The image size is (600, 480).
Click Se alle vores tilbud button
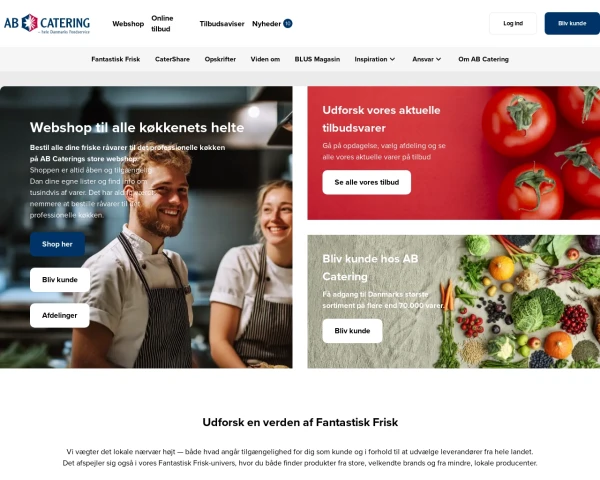pyautogui.click(x=367, y=182)
